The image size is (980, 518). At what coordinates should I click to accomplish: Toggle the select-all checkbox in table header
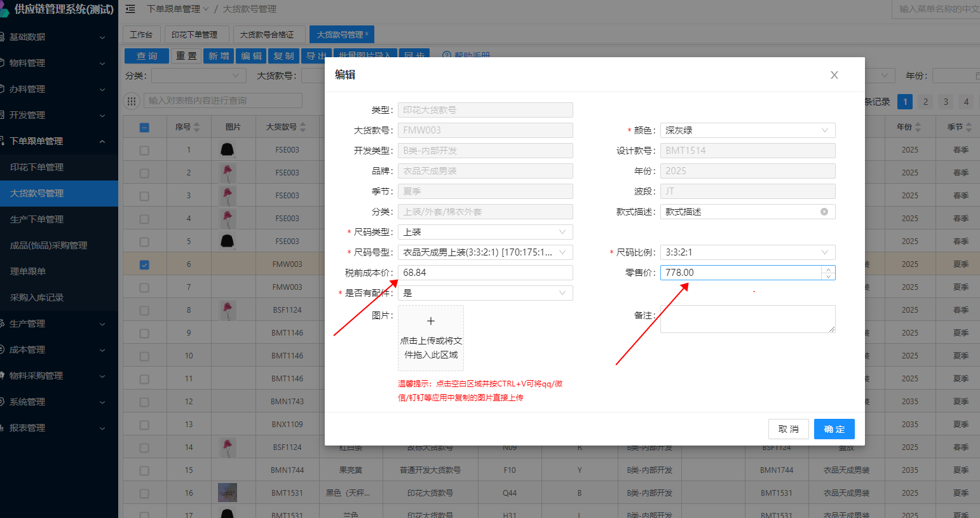click(144, 127)
